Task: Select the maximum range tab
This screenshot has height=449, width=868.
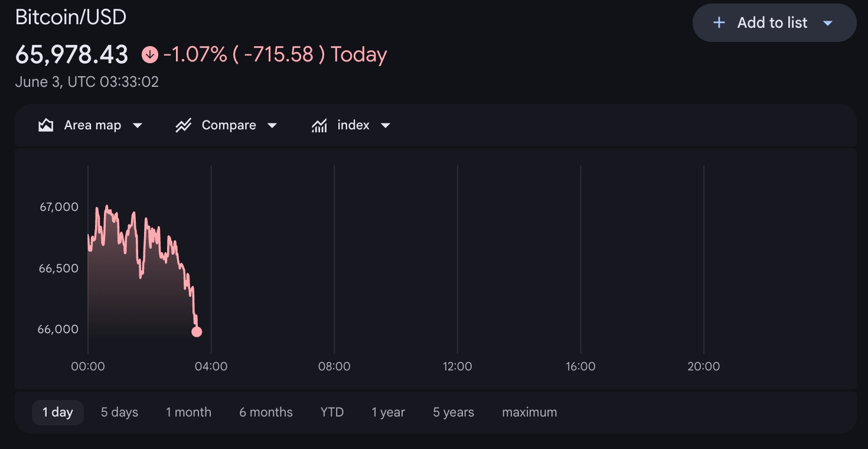Action: (529, 412)
